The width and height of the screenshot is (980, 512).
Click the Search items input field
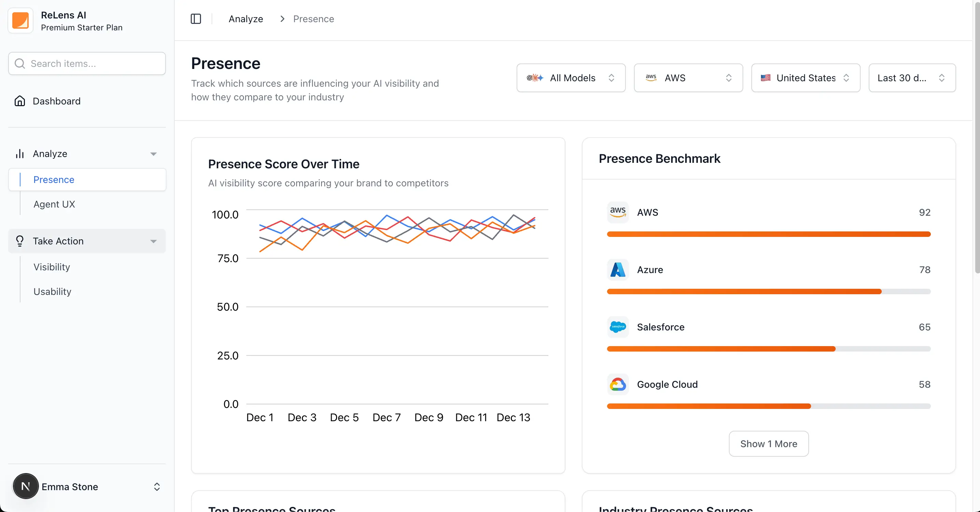tap(87, 63)
